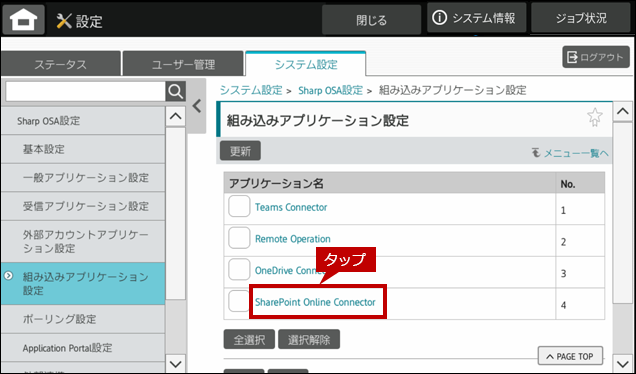Viewport: 636px width, 374px height.
Task: Select 一般アプリケーション設定 in the side menu
Action: [x=83, y=177]
